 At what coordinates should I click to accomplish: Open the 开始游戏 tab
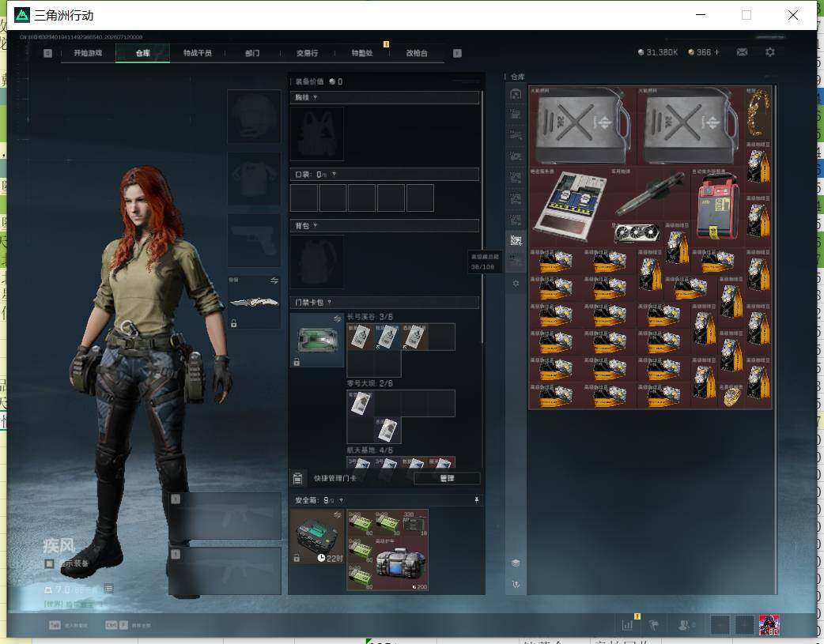point(88,53)
